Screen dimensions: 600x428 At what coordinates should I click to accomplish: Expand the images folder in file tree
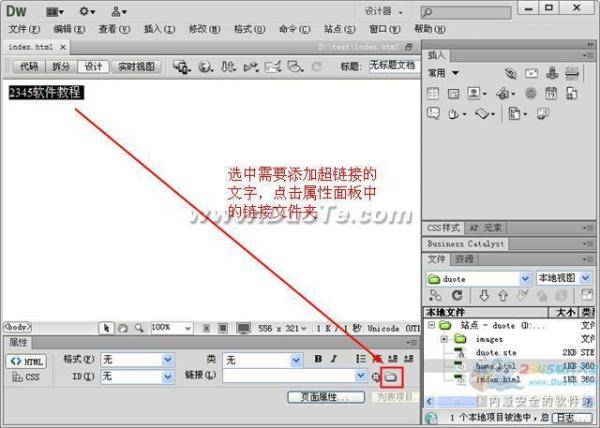tap(442, 340)
